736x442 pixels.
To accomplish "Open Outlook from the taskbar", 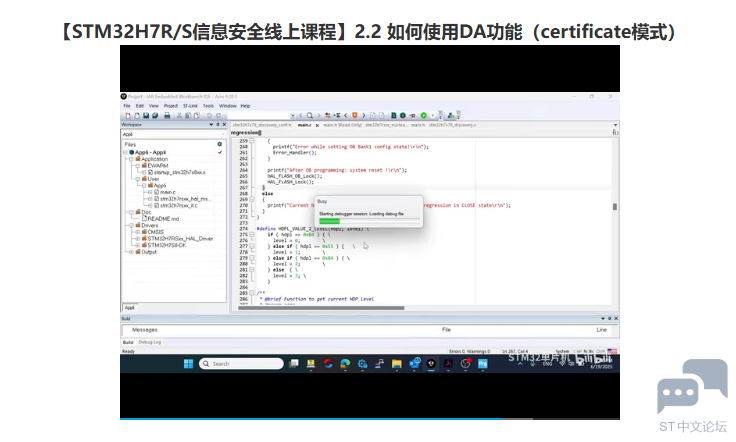I will [414, 364].
